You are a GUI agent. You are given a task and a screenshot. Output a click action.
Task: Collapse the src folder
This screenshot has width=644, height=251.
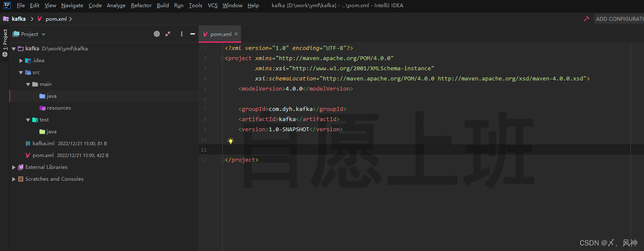pyautogui.click(x=21, y=72)
